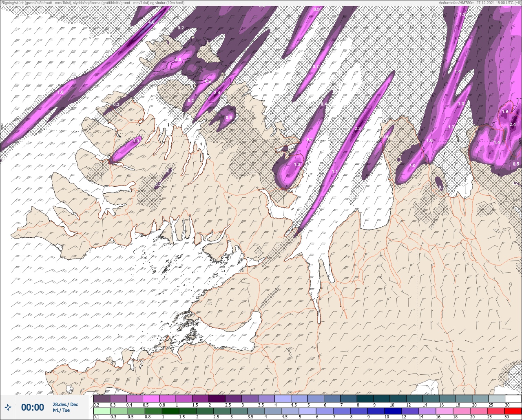Pick the darkest purple 2 swatch in the upper legend
The width and height of the screenshot is (522, 420).
click(x=217, y=398)
